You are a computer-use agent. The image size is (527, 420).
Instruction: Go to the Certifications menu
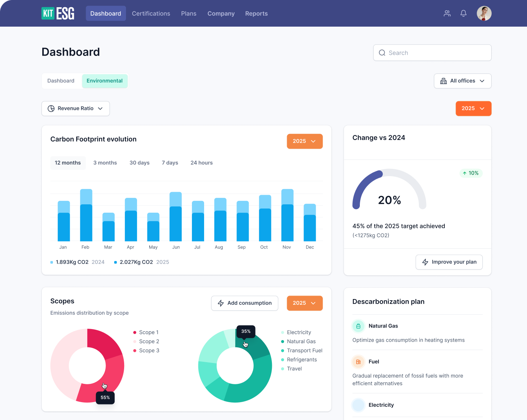coord(151,14)
